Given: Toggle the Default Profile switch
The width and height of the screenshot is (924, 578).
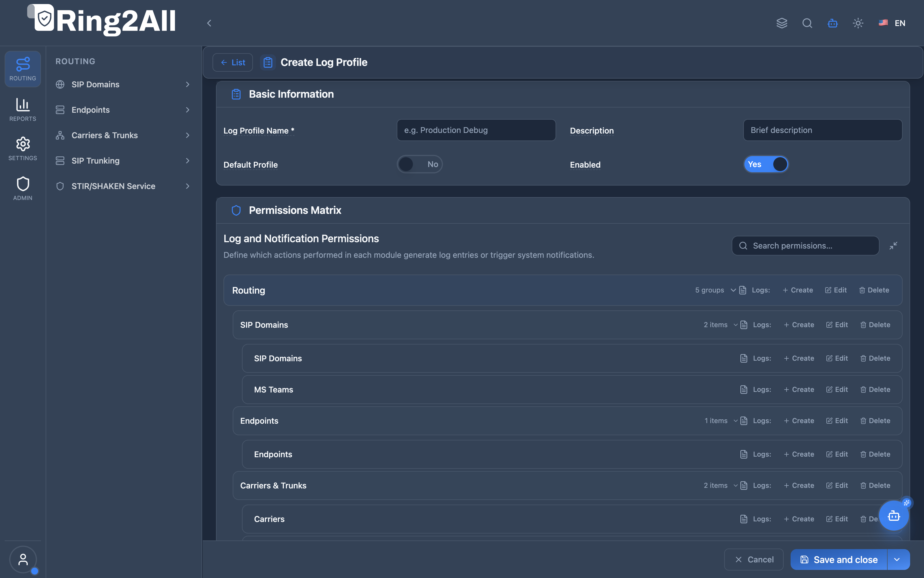Looking at the screenshot, I should point(420,164).
